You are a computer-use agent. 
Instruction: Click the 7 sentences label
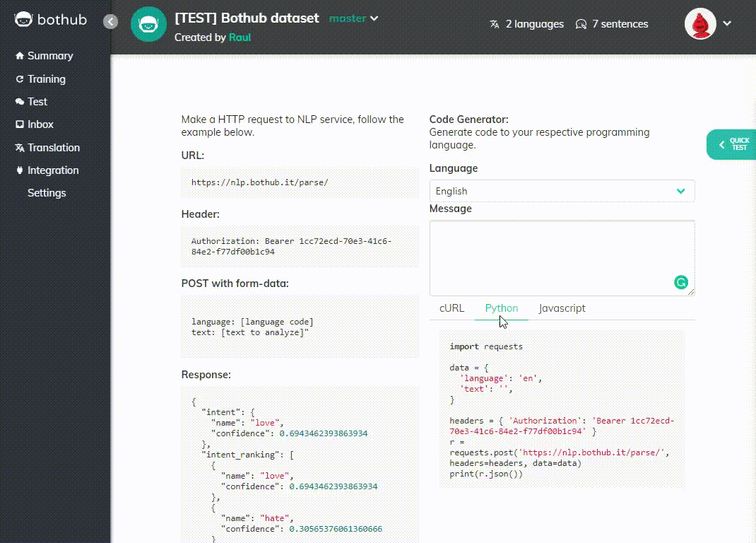pos(620,24)
